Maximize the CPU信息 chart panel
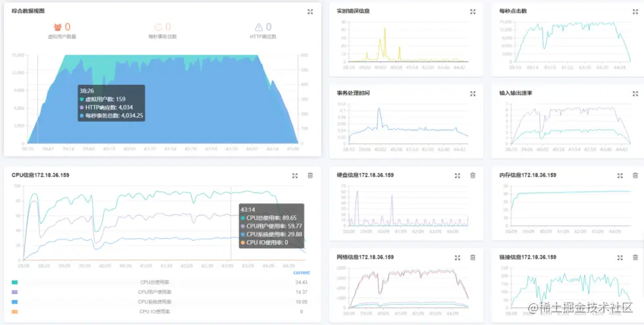644x325 pixels. (295, 176)
